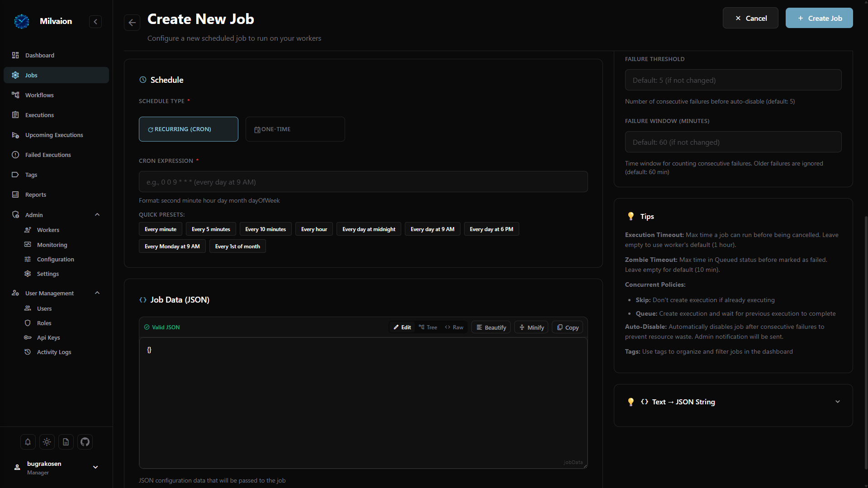Screen dimensions: 868x488
Task: Apply the Every hour preset
Action: click(314, 229)
